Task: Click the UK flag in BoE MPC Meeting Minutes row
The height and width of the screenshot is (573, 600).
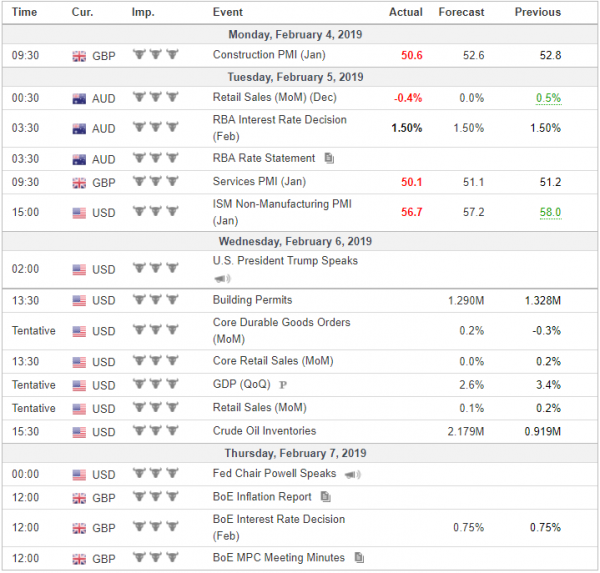Action: click(79, 559)
